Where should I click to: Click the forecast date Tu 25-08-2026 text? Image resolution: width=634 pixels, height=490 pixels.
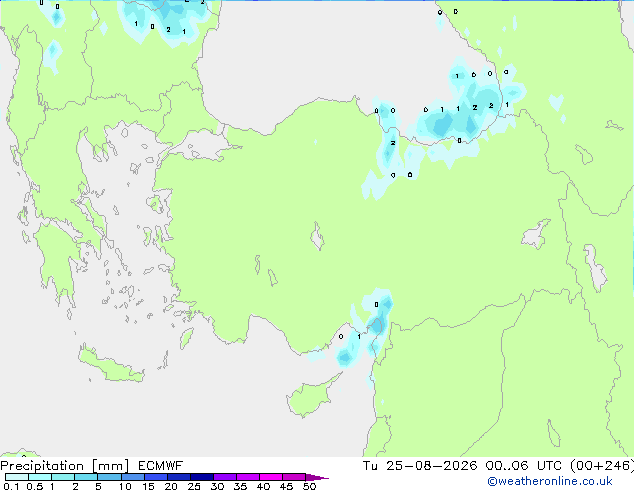point(419,466)
